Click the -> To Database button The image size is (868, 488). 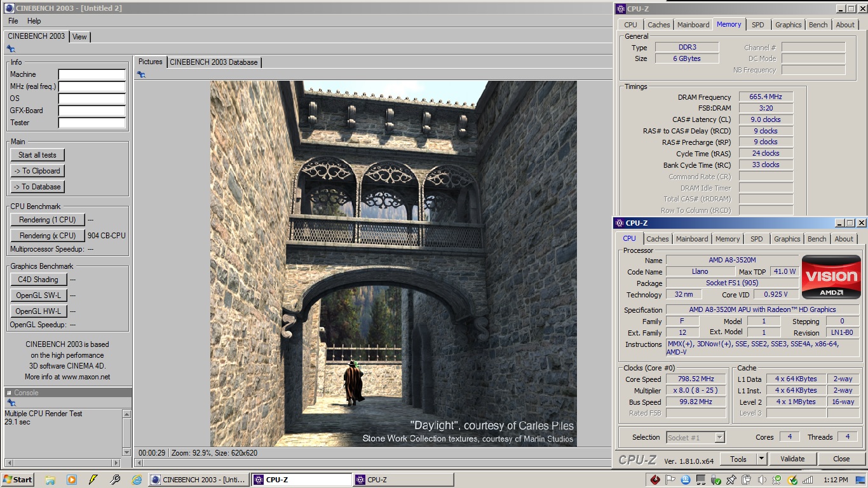(x=37, y=187)
